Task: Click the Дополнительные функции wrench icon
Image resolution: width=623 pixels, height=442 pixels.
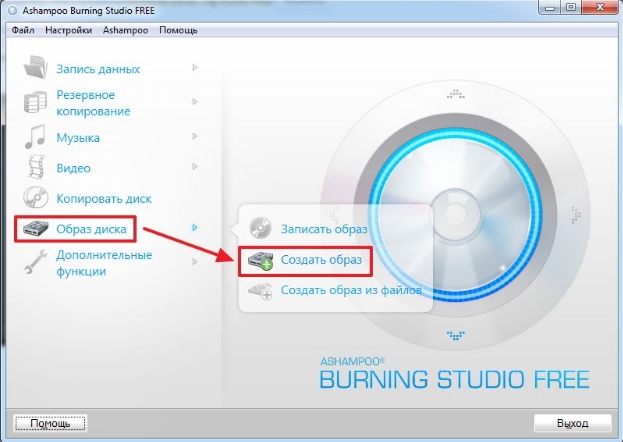Action: [35, 262]
